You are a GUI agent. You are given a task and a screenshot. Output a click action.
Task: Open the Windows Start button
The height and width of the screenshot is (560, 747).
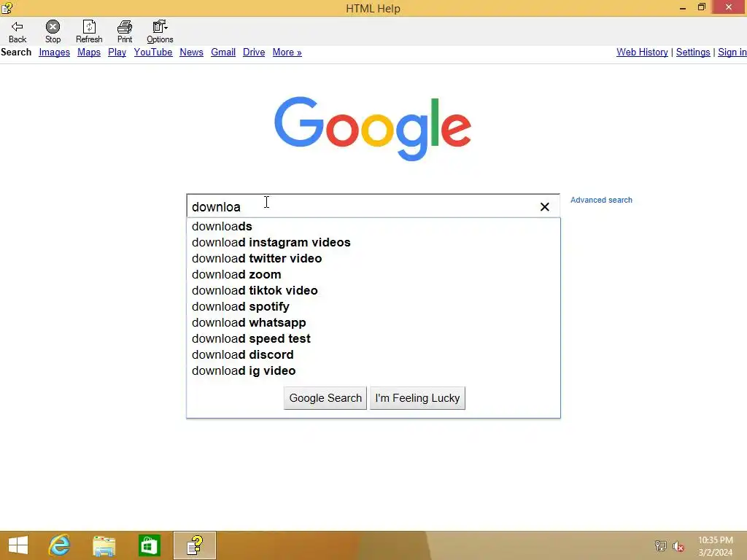[x=18, y=545]
